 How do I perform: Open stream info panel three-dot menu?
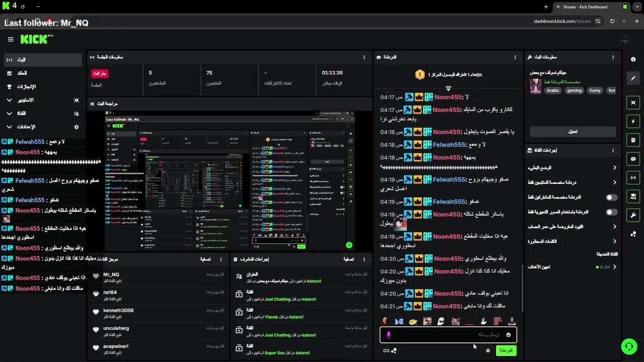(x=613, y=57)
